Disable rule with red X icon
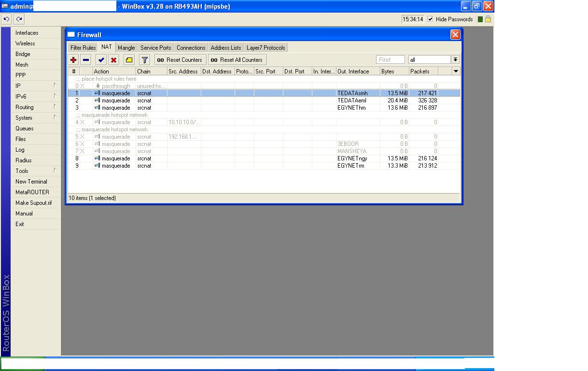This screenshot has height=371, width=588. pos(113,60)
